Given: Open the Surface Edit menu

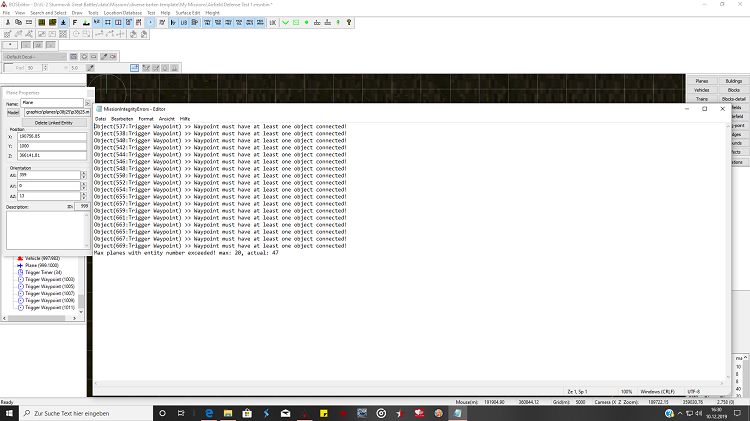Looking at the screenshot, I should [188, 13].
